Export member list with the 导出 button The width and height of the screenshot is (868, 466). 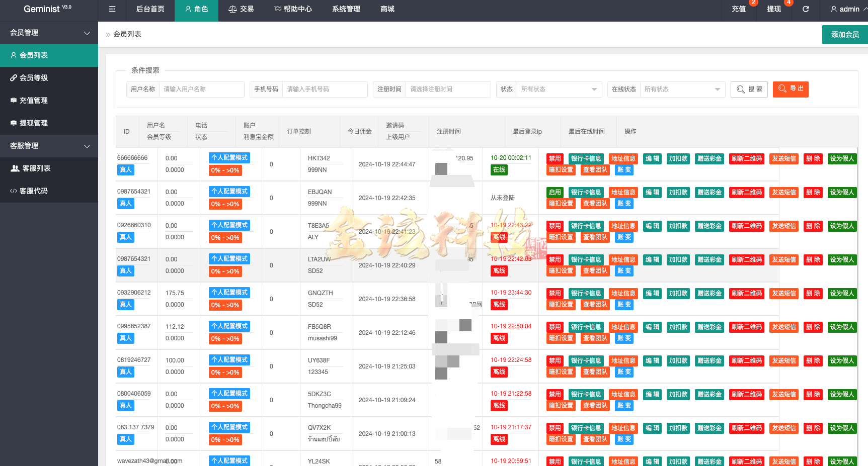click(x=790, y=89)
